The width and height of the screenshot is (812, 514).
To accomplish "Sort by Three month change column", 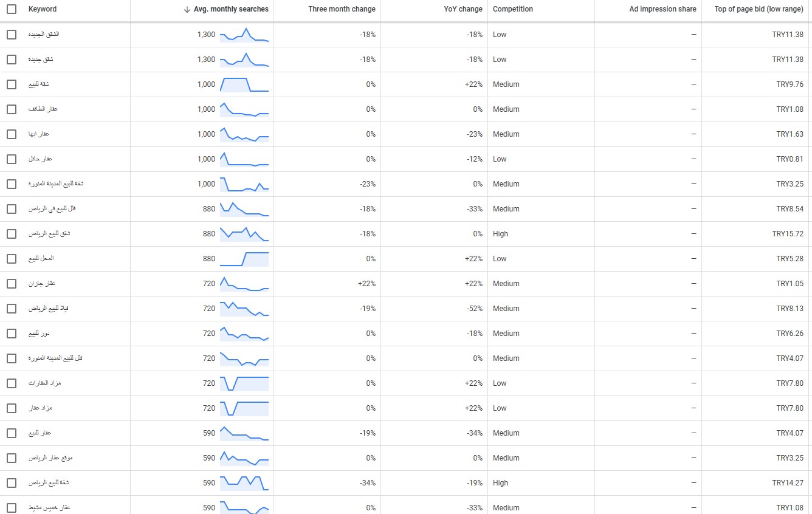I will [342, 9].
